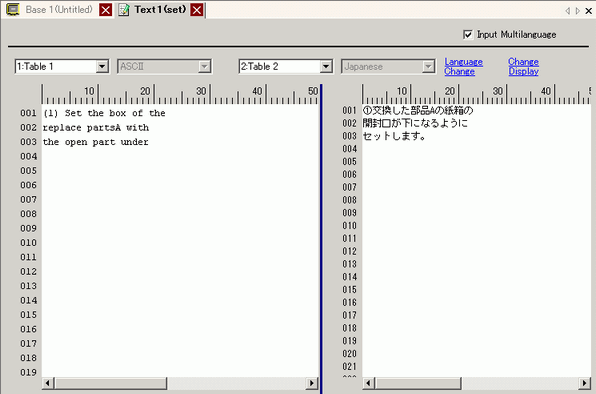Click the left pane horizontal scrollbar thumb
This screenshot has width=596, height=394.
point(111,383)
